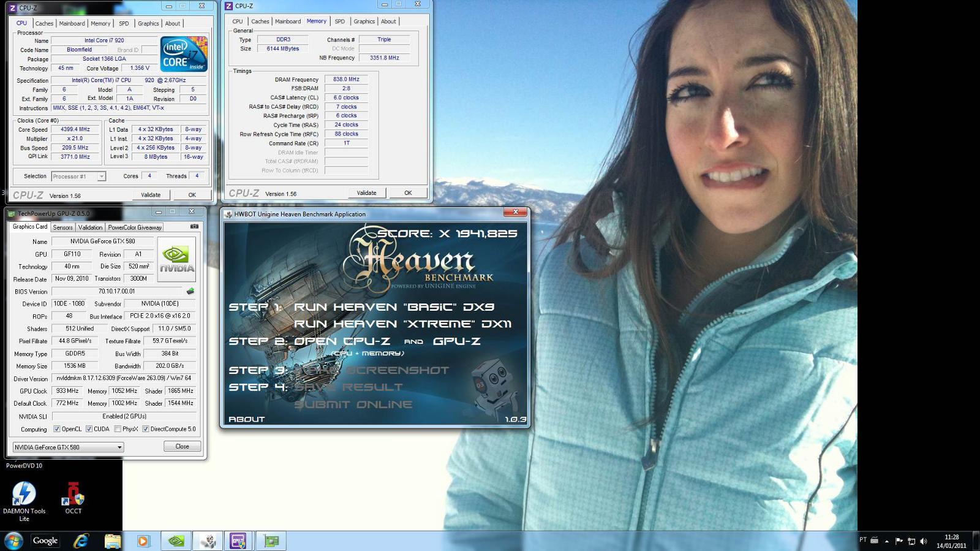The image size is (980, 551).
Task: Open the Windows Start menu orb
Action: point(13,541)
